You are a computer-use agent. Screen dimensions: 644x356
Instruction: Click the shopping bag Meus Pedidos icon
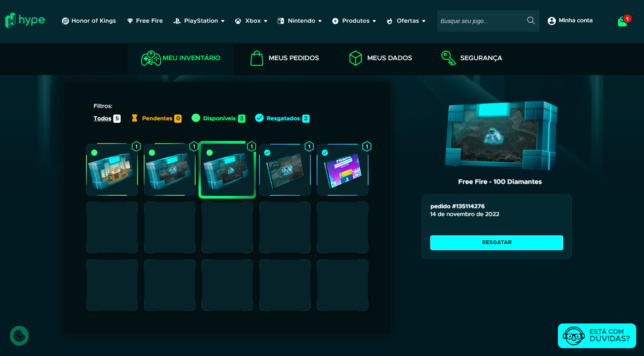coord(257,58)
